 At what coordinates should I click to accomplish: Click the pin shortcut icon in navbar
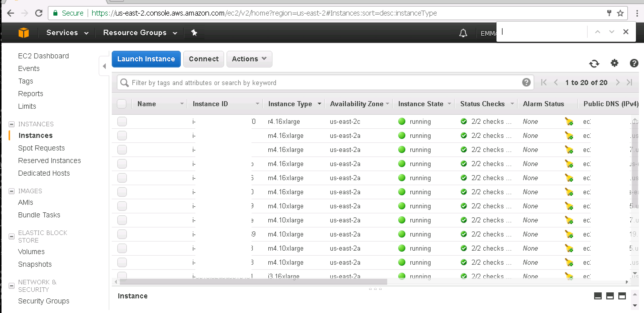[194, 33]
